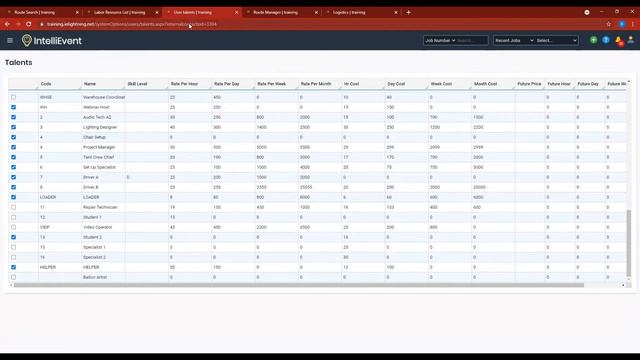Viewport: 640px width, 360px height.
Task: Sort by Month Cost column header
Action: click(x=485, y=84)
